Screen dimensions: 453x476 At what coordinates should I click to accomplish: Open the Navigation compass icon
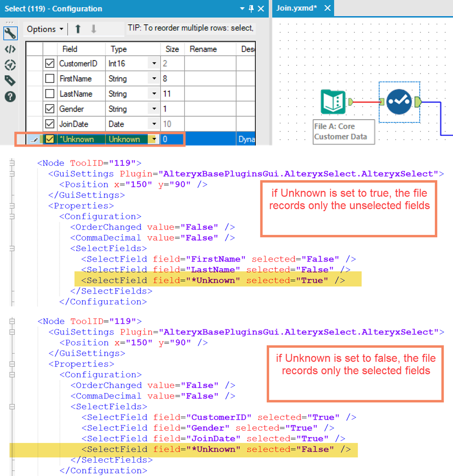tap(10, 65)
